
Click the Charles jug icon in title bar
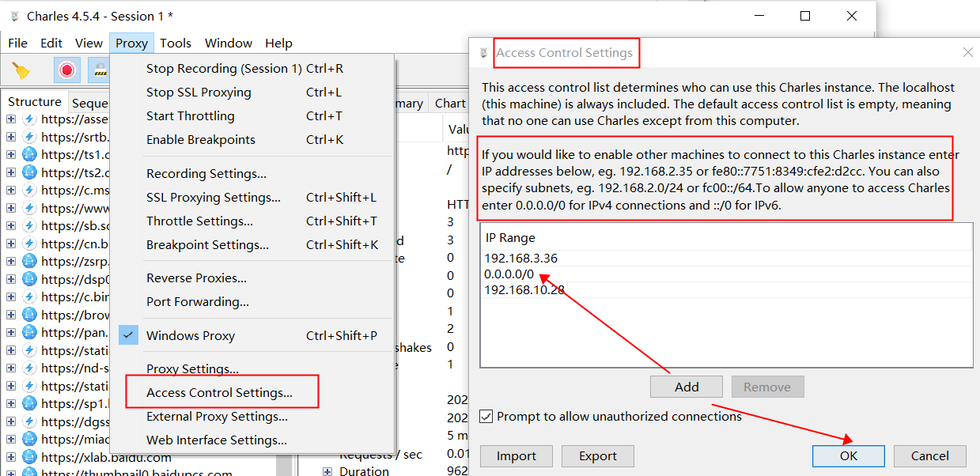click(x=13, y=16)
